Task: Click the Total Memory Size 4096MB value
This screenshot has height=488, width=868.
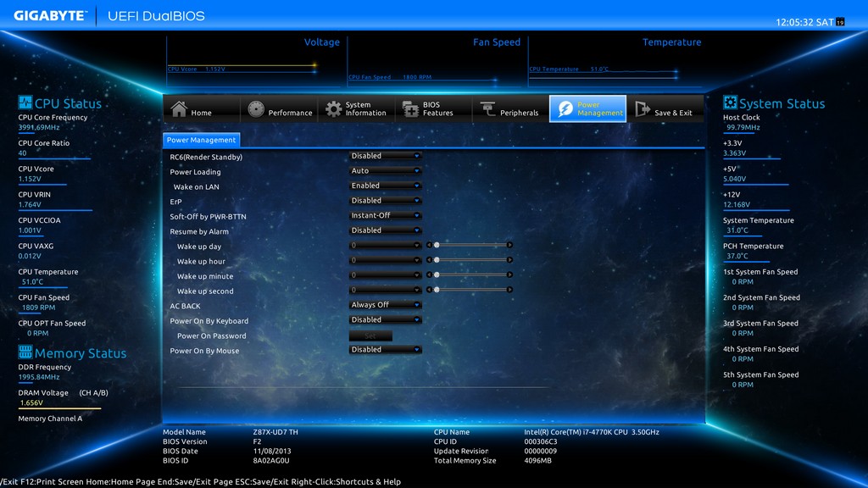Action: (537, 460)
